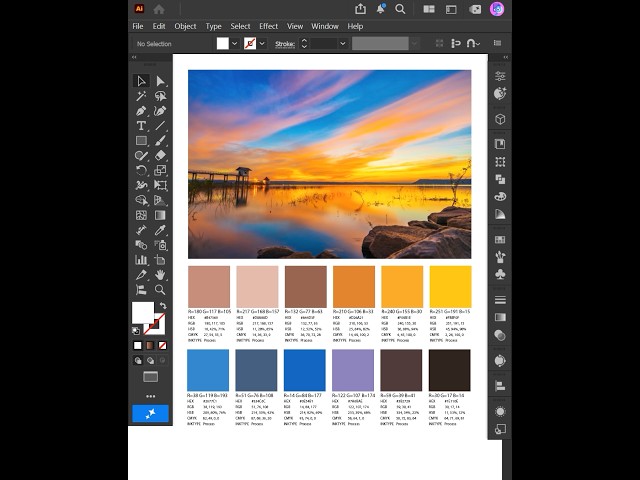
Task: Select the Rectangle tool
Action: [x=141, y=140]
